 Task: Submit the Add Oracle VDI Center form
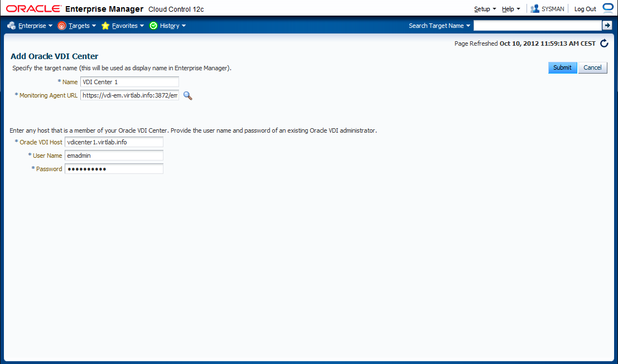point(562,68)
